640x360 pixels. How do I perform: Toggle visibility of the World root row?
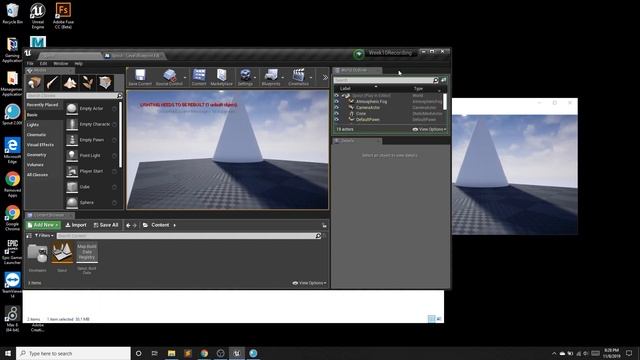click(337, 96)
